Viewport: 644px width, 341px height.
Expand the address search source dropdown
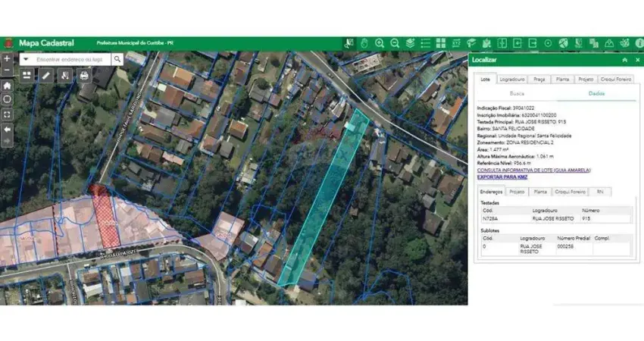coord(25,59)
